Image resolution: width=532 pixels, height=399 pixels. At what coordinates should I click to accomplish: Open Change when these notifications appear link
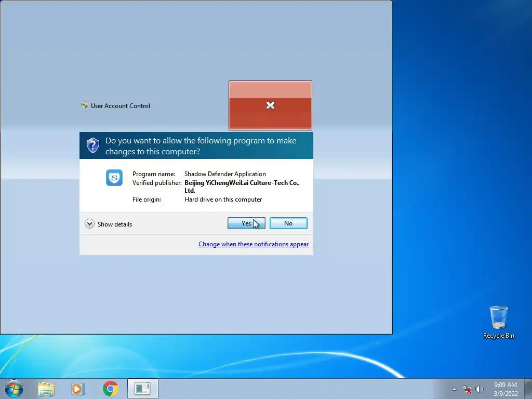254,244
